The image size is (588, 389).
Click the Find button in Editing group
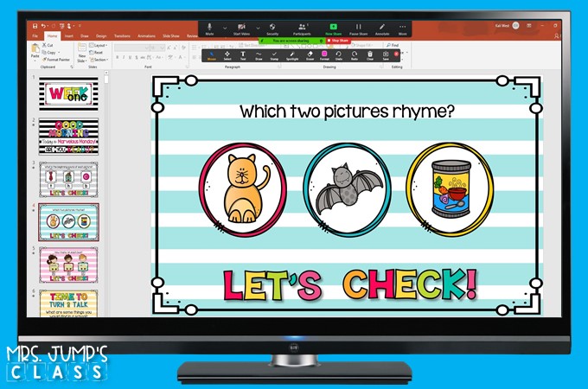[393, 45]
